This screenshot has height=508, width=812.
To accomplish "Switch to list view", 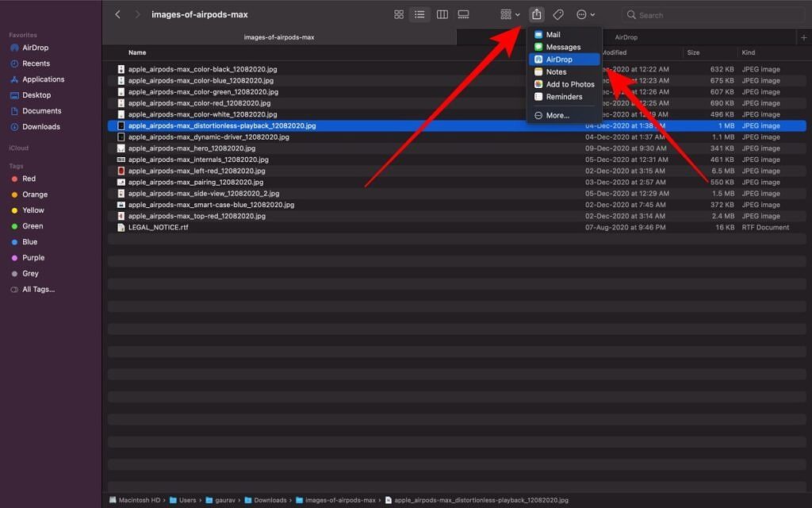I will coord(419,14).
